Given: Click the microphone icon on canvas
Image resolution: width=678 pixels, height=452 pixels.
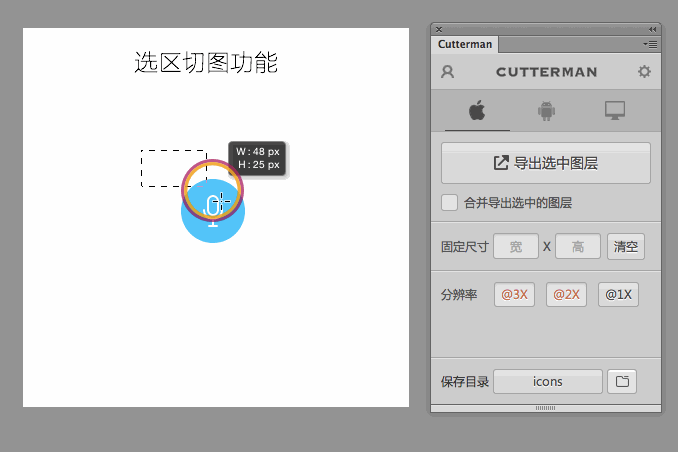Looking at the screenshot, I should [x=213, y=208].
